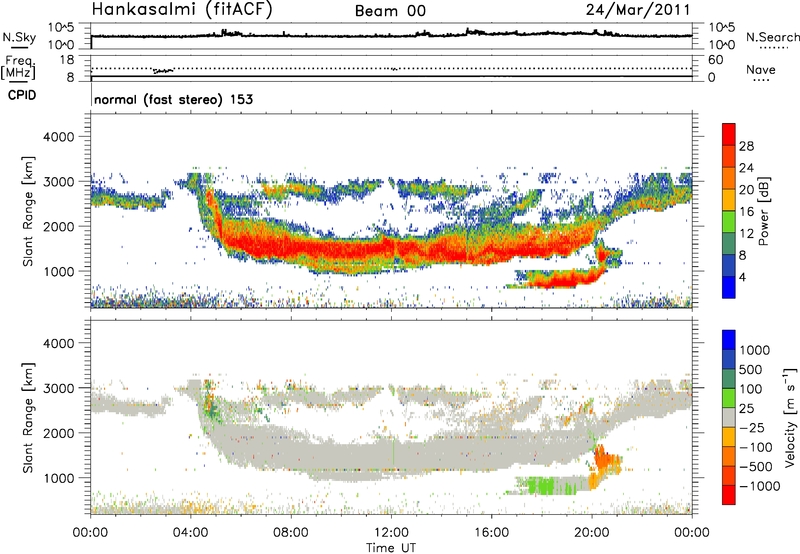This screenshot has width=800, height=554.
Task: Click the light green Velocity colorbar segment near 100
Action: click(x=729, y=398)
